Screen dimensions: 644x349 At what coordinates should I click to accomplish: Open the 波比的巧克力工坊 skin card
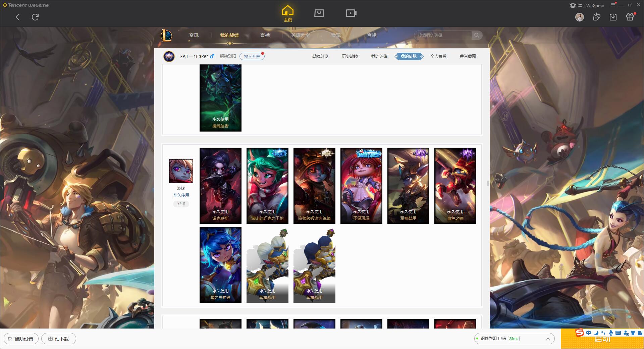pyautogui.click(x=267, y=186)
